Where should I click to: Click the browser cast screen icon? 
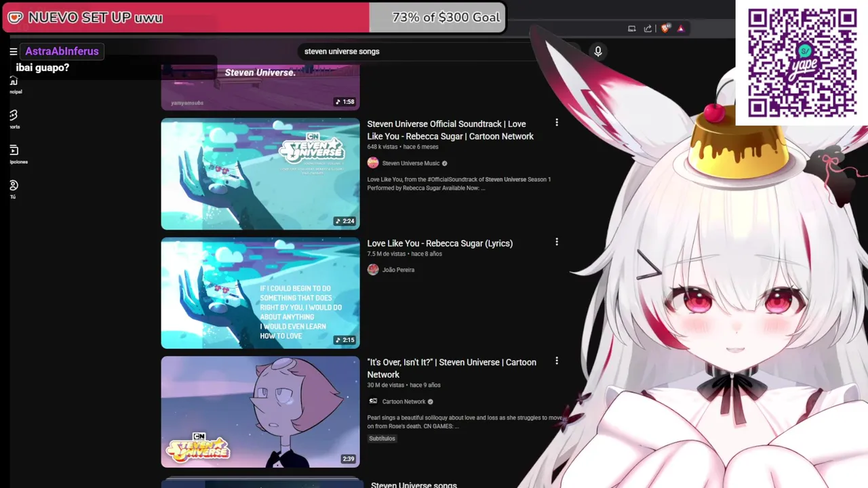[x=631, y=28]
